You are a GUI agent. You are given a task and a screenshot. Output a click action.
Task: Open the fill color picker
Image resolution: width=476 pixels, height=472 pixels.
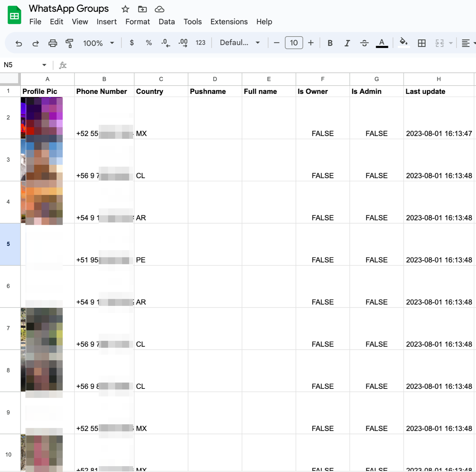tap(404, 43)
